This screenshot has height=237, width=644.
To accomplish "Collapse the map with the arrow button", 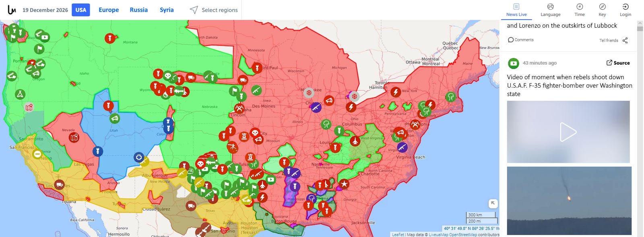I will 493,204.
